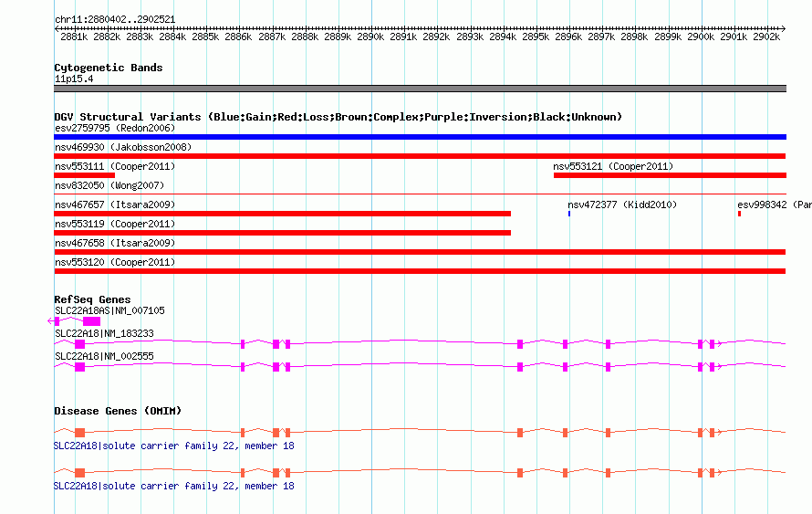Select nsv472377 (Kidd2010) label
The width and height of the screenshot is (812, 514).
coord(622,205)
